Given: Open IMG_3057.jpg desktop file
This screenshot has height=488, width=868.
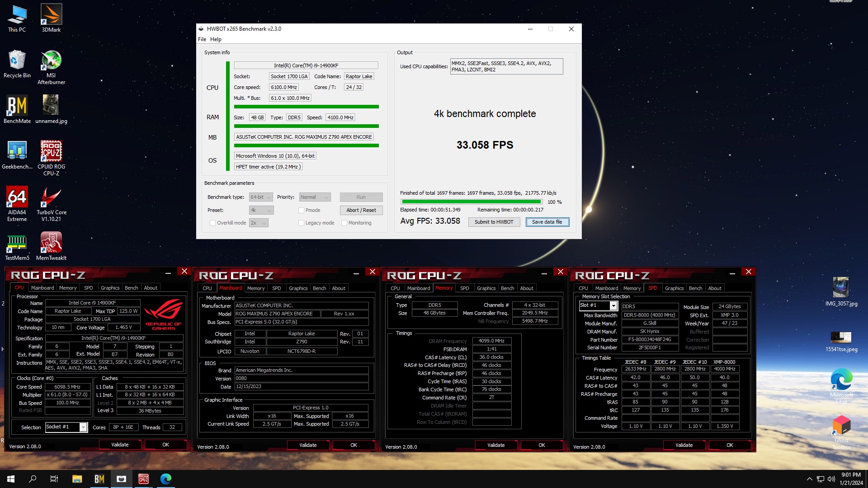Looking at the screenshot, I should [841, 292].
